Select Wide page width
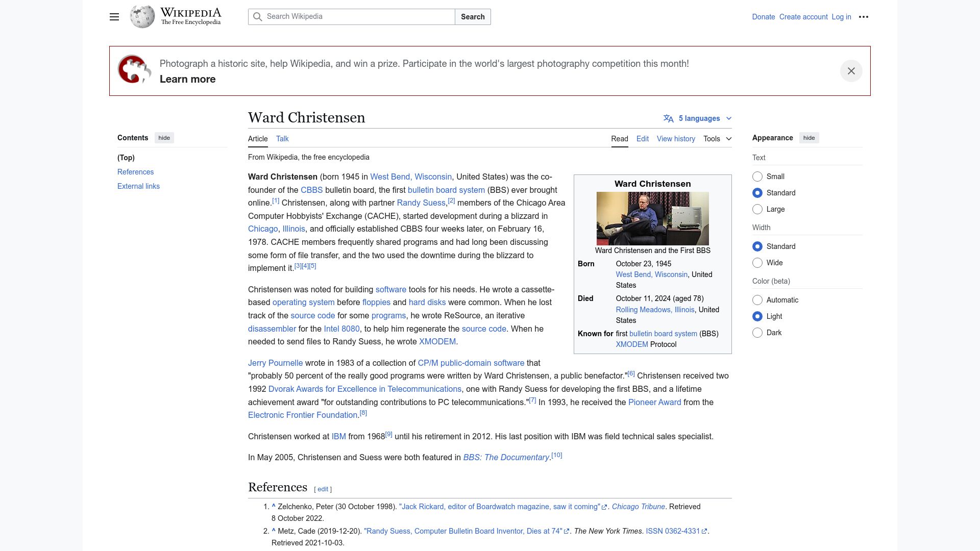This screenshot has height=551, width=980. point(757,263)
